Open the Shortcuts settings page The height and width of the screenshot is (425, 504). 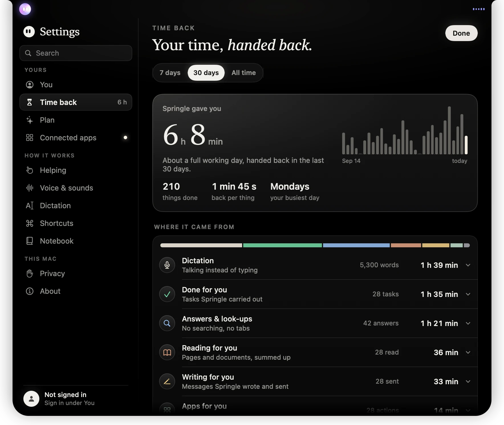tap(76, 223)
